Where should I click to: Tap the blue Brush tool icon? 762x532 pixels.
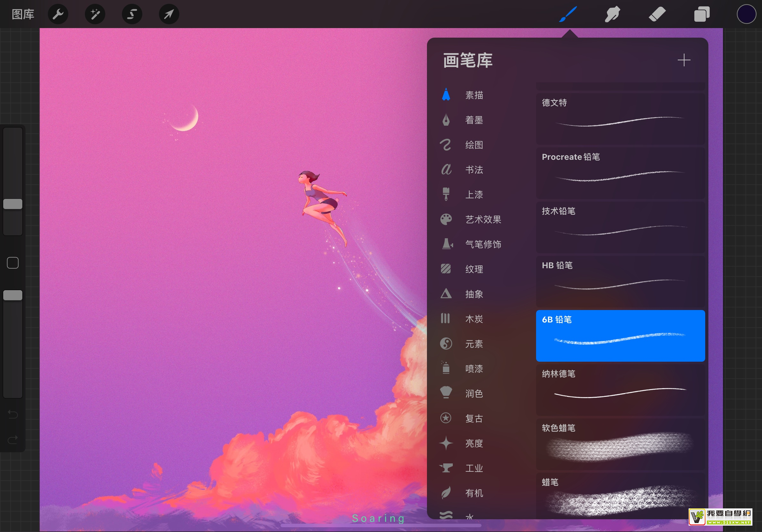coord(568,14)
